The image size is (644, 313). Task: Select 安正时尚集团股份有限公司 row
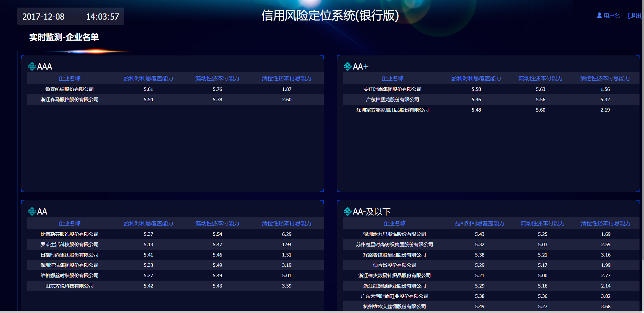click(491, 89)
